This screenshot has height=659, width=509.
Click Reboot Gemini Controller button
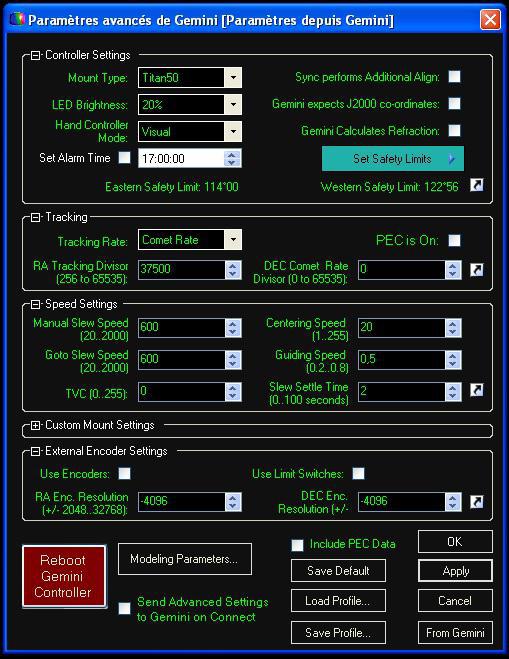[64, 576]
